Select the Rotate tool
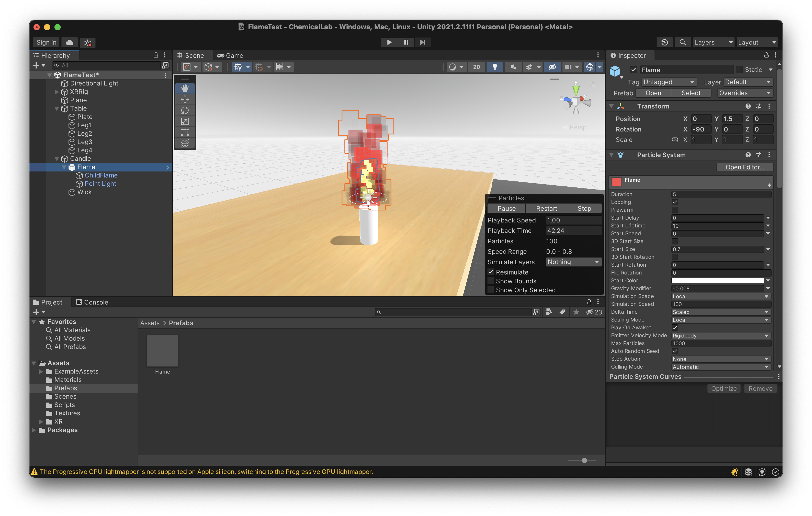812x516 pixels. coord(185,110)
